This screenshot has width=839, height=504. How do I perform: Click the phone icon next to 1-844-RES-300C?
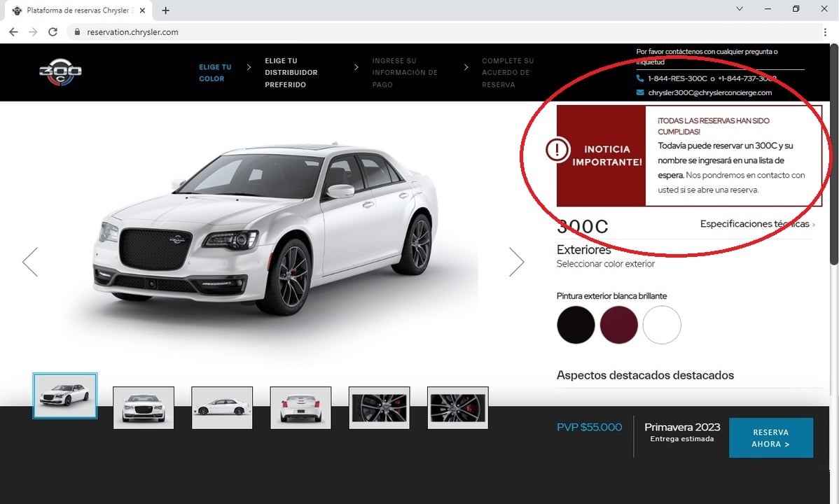coord(640,78)
